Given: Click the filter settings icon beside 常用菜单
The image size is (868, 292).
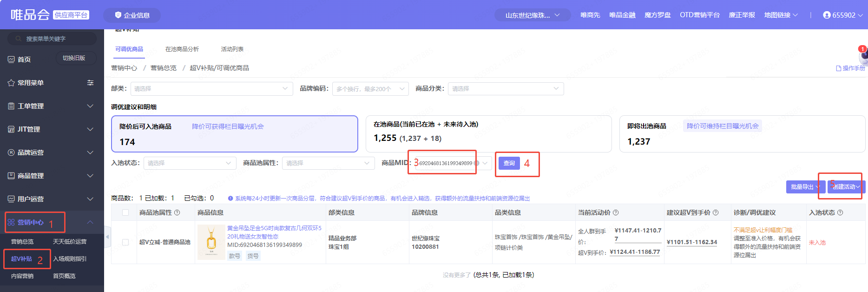Looking at the screenshot, I should (90, 83).
